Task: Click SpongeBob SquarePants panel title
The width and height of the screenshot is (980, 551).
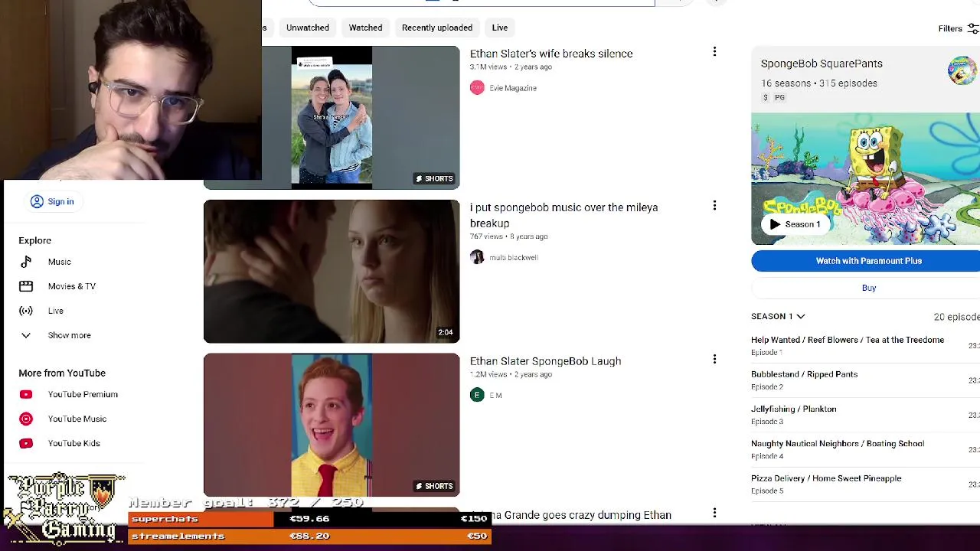Action: tap(822, 64)
